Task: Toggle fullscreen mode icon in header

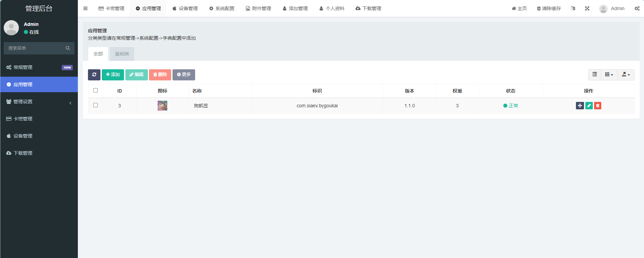Action: click(x=587, y=8)
